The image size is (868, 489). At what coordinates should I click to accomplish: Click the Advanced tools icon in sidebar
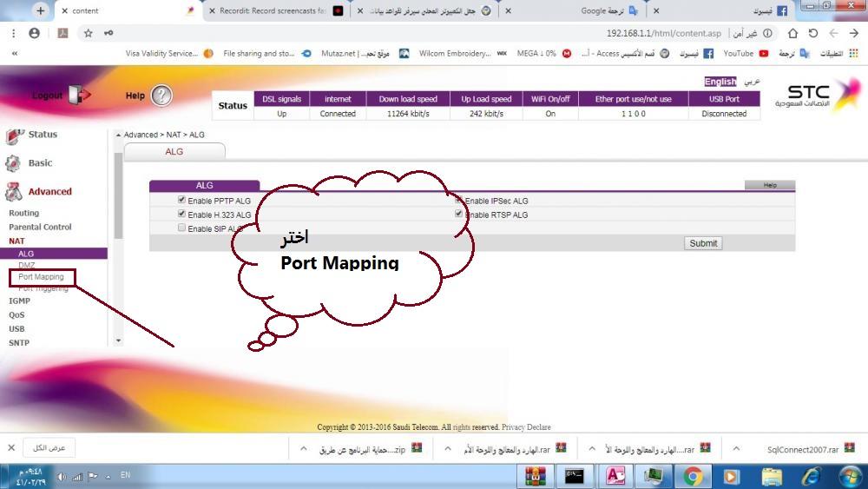point(13,192)
